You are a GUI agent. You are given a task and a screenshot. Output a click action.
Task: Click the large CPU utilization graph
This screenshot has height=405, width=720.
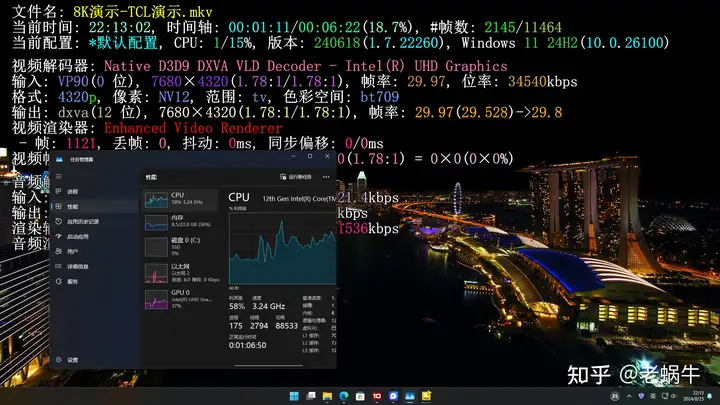[x=282, y=248]
